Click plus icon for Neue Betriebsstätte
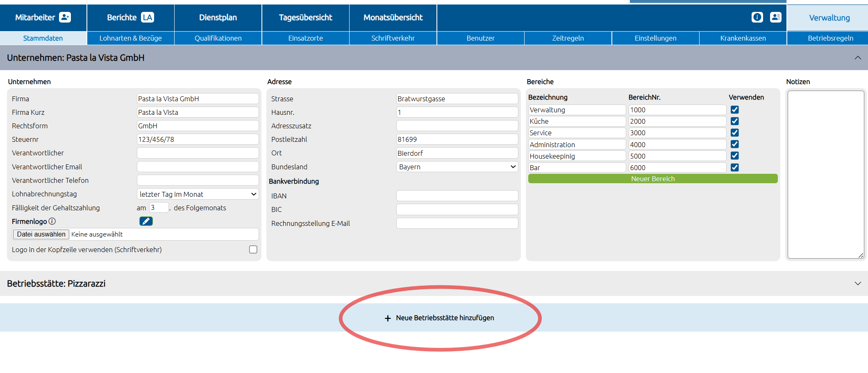 click(388, 318)
